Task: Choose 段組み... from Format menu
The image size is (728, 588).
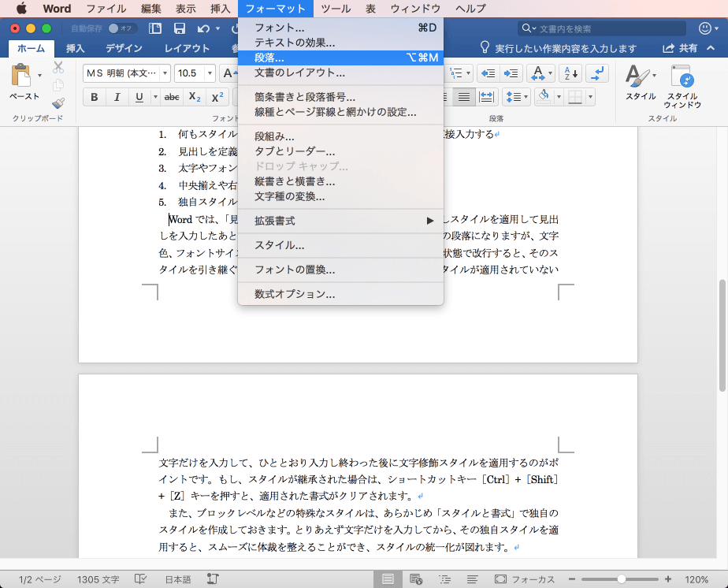Action: click(340, 136)
